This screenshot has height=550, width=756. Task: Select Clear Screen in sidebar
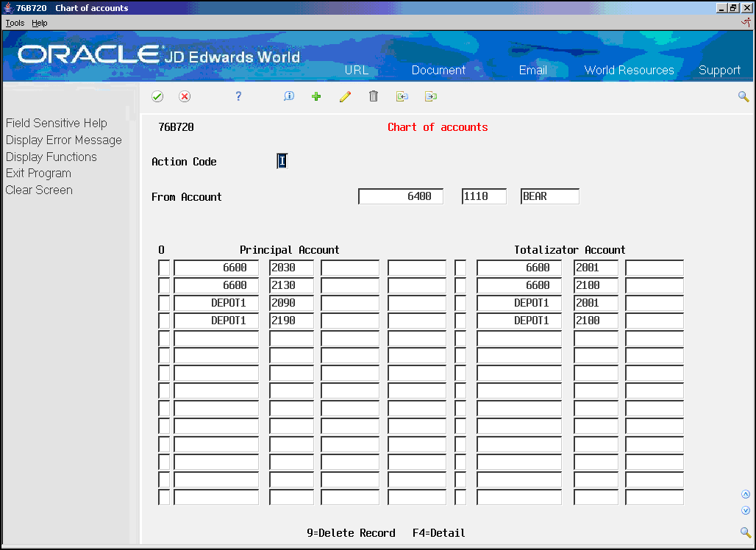point(39,190)
